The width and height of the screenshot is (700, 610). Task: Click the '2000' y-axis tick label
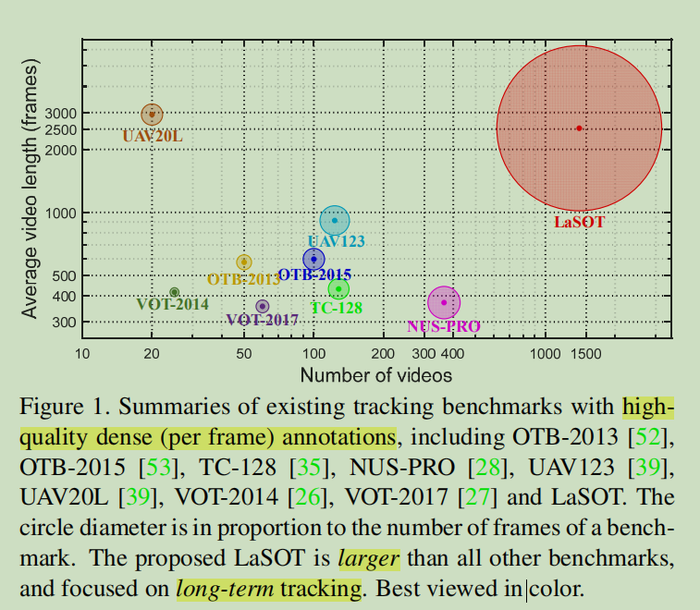pos(61,151)
